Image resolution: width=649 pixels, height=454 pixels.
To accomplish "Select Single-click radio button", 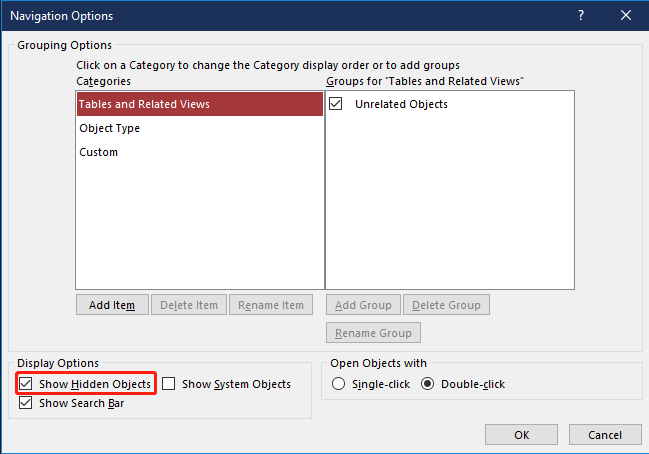I will pos(338,384).
